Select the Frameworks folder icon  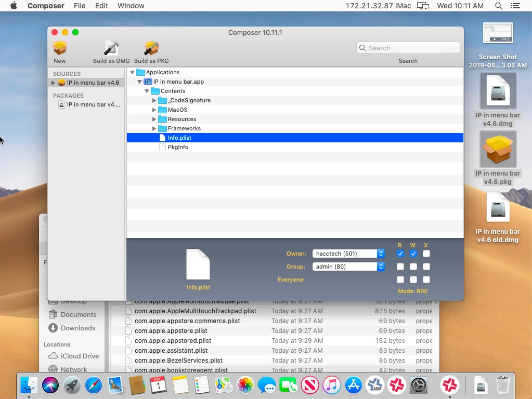coord(163,128)
